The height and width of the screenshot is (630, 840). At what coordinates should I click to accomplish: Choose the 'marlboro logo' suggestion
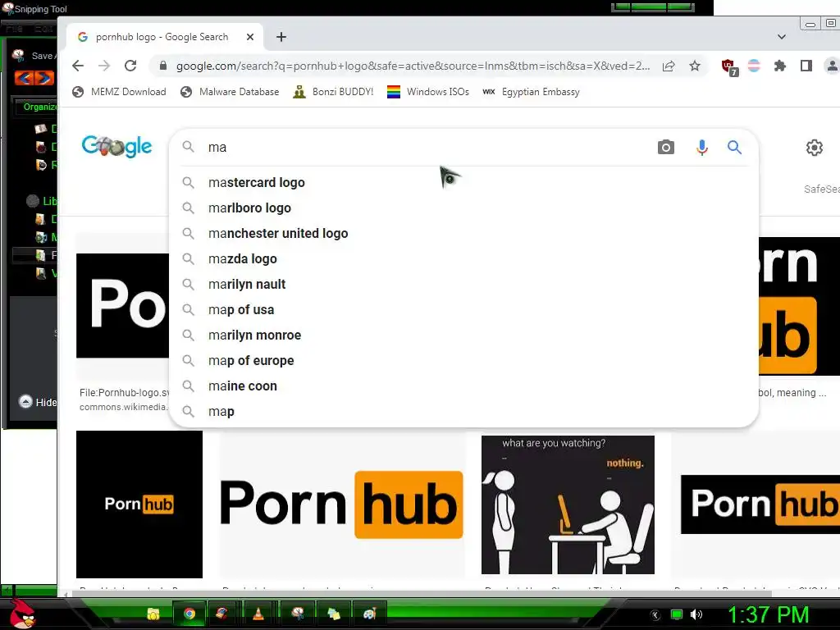(x=463, y=208)
